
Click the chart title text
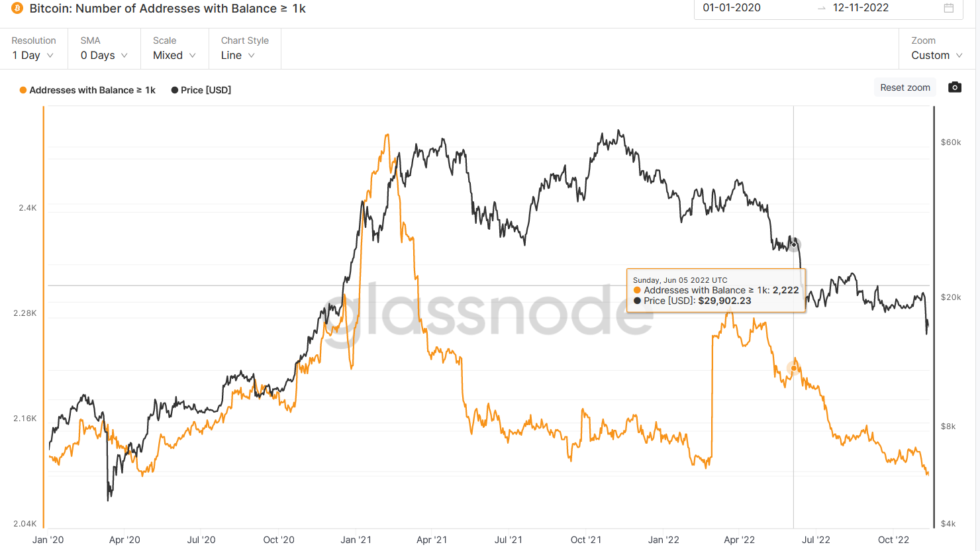click(168, 9)
